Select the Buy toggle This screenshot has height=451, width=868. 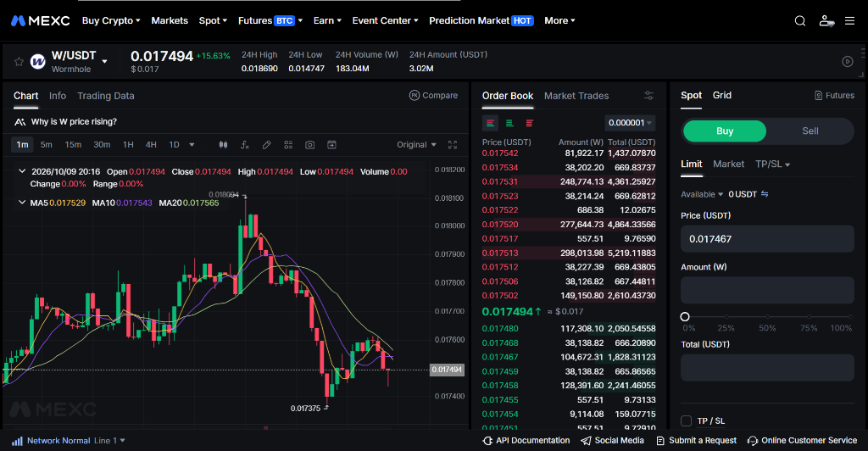pos(725,131)
